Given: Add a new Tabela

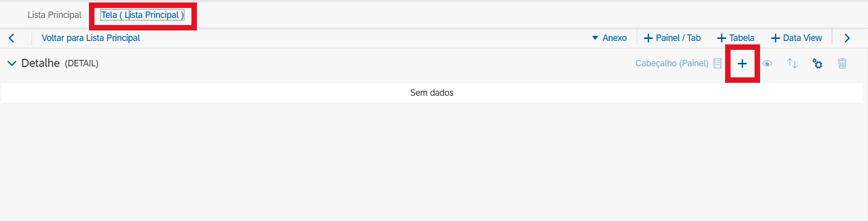Looking at the screenshot, I should click(x=736, y=38).
